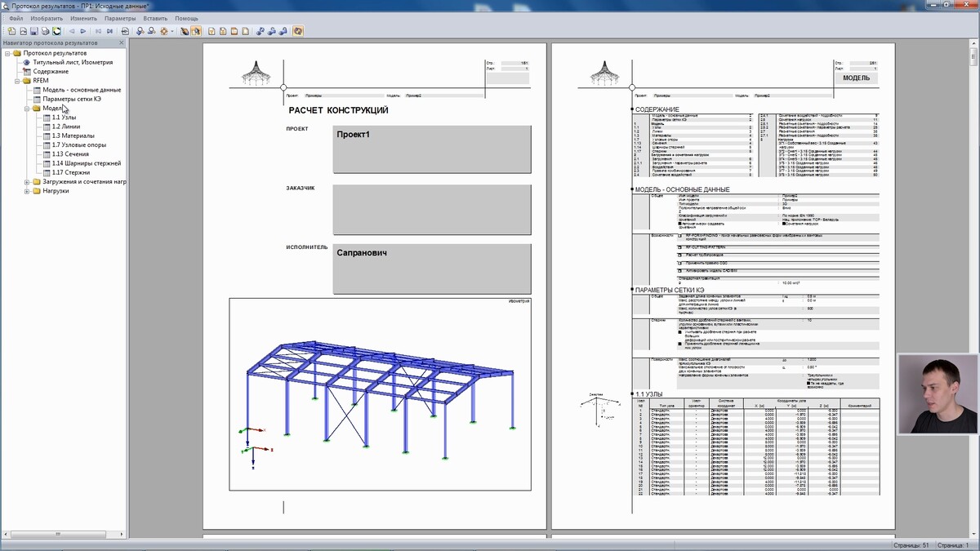Toggle the highlighted selection-mode toolbar button

pos(196,31)
